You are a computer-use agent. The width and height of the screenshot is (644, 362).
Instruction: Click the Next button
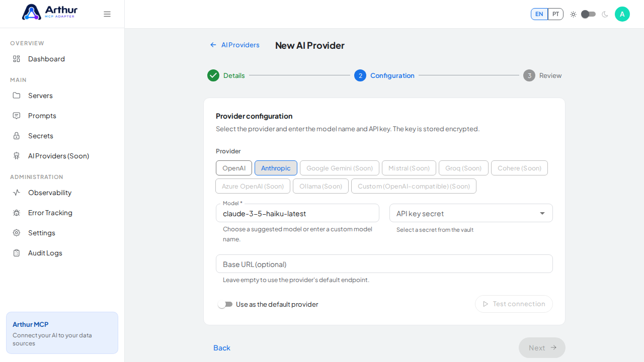542,348
